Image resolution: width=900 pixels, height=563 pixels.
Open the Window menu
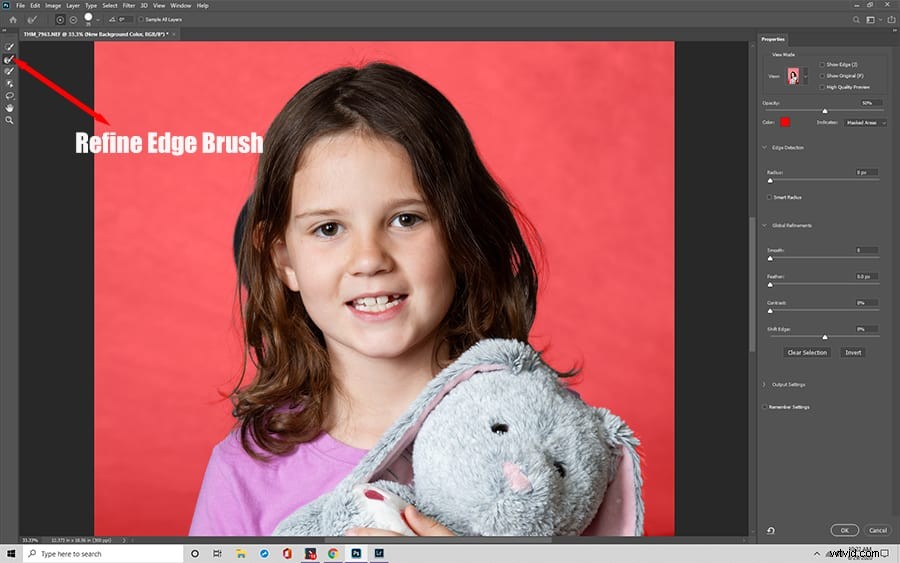click(181, 6)
